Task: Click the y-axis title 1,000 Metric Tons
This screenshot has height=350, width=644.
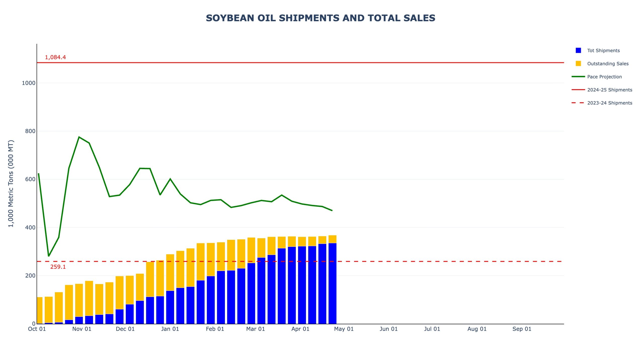Action: click(x=11, y=184)
